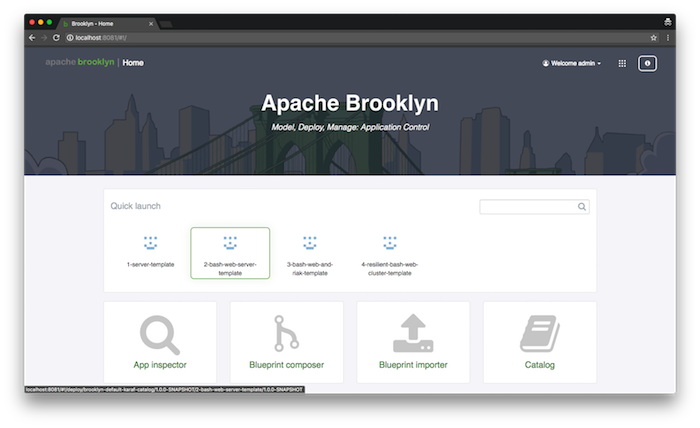Click the browser reload button

click(x=56, y=37)
